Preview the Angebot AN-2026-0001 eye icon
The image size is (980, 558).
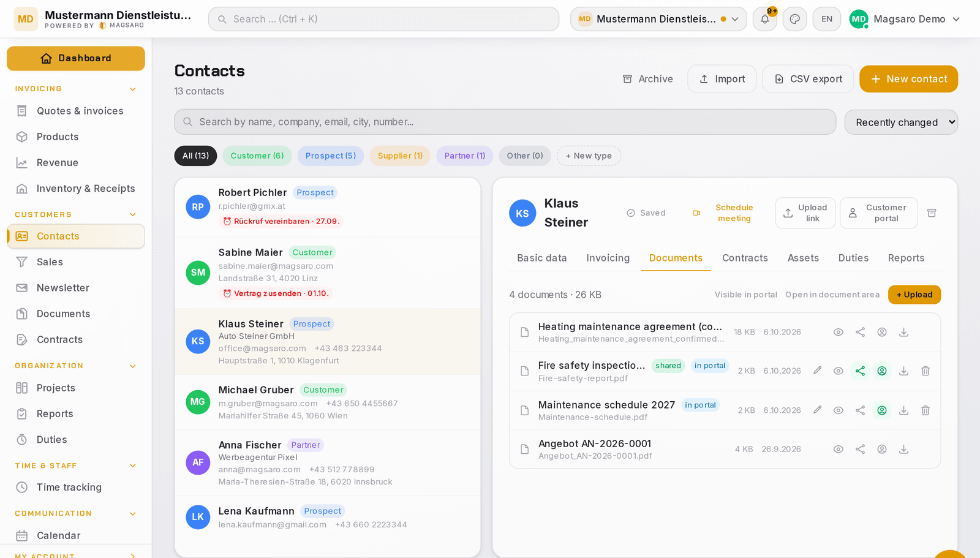839,449
